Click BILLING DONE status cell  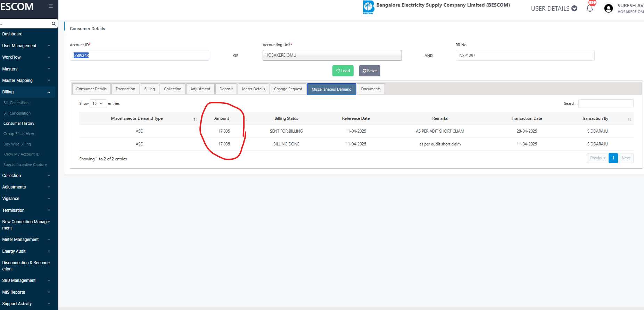click(286, 144)
